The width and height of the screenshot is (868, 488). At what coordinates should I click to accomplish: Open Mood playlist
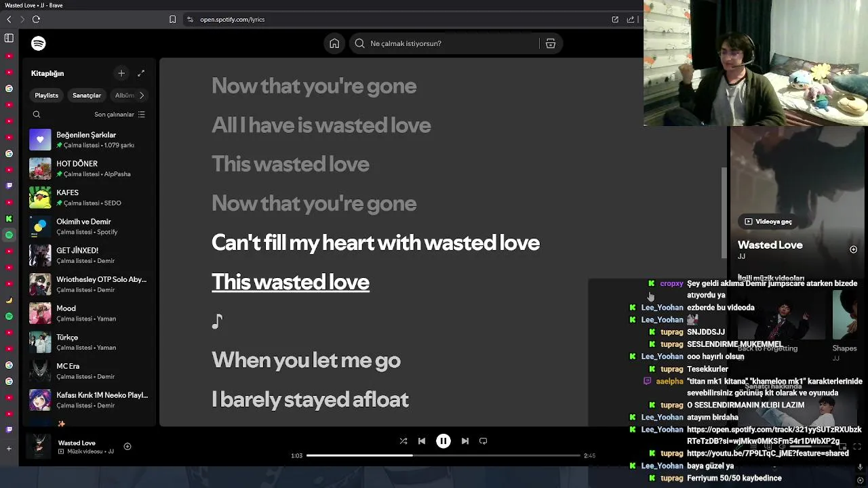88,313
